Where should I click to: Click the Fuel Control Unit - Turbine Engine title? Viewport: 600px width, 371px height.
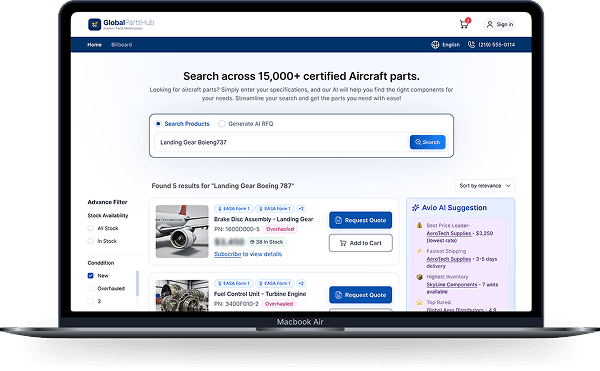point(260,294)
